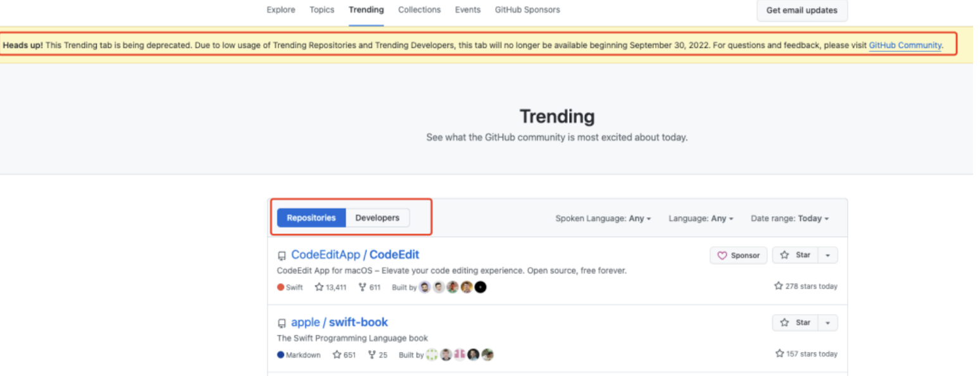Open the Topics tab
Screen dimensions: 980x376
[x=322, y=9]
